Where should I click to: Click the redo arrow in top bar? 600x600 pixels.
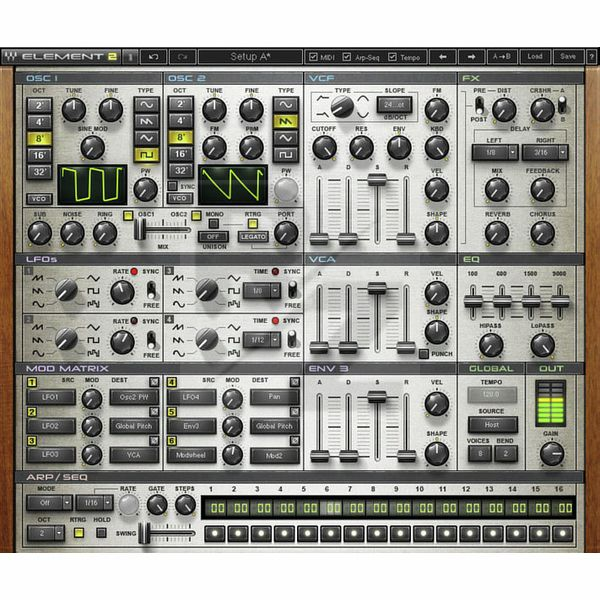182,56
